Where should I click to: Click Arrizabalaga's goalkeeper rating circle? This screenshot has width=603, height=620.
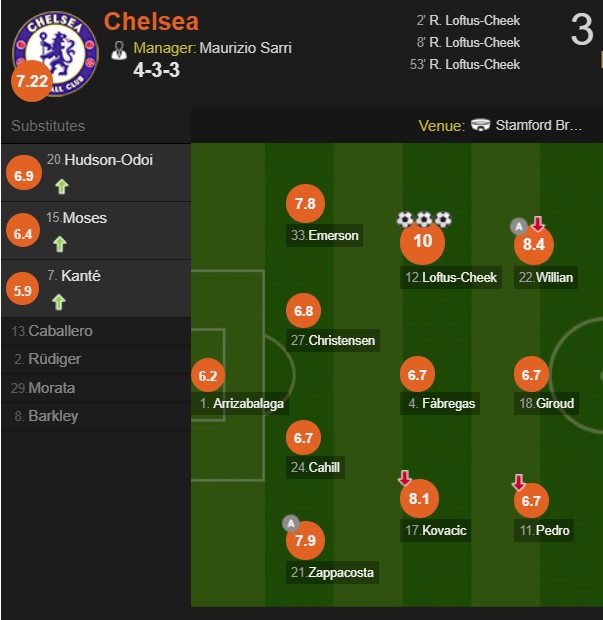coord(208,377)
